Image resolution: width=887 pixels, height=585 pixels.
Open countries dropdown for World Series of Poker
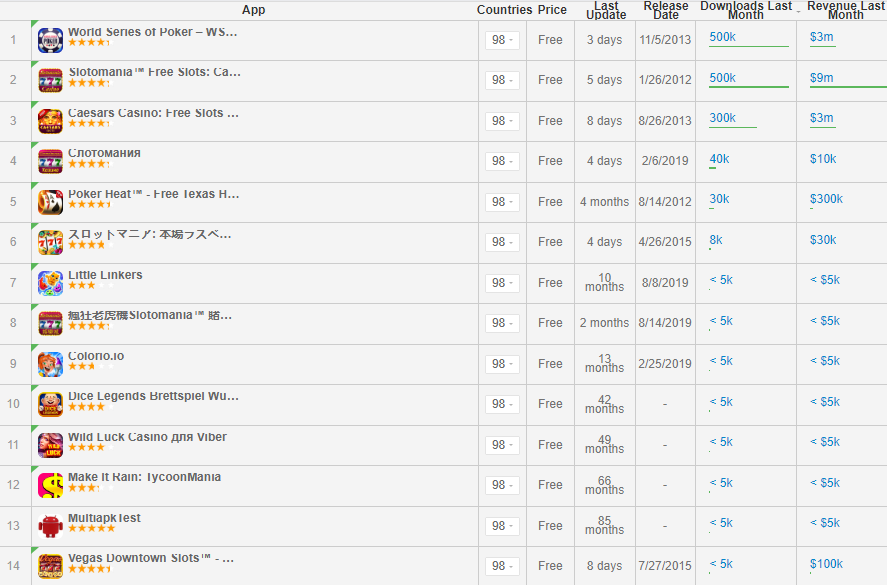tap(502, 40)
